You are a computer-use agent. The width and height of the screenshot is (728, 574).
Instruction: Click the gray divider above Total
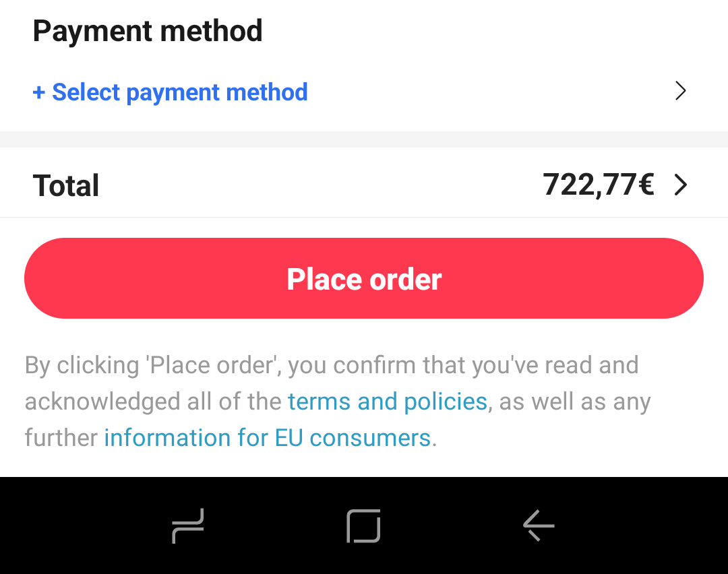pos(364,139)
